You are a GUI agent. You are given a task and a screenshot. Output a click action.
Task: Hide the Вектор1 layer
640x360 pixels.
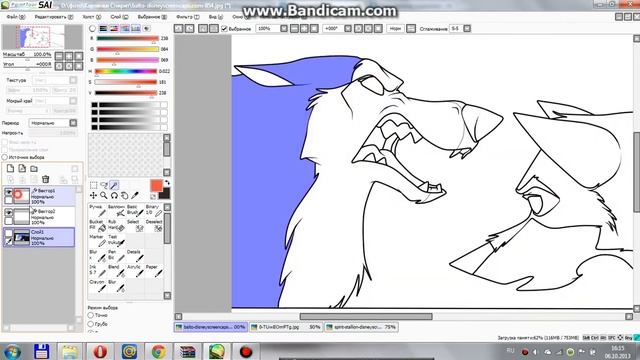click(8, 191)
